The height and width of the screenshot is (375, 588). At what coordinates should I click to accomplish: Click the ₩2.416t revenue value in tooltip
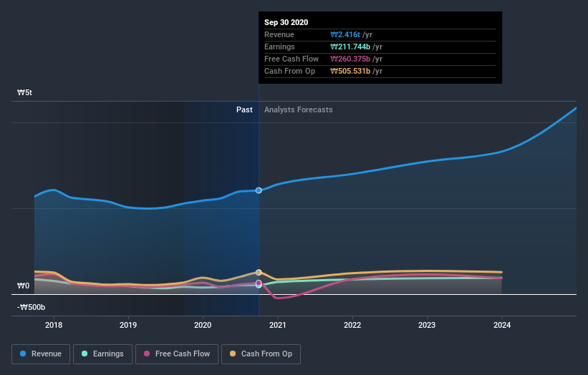click(345, 34)
